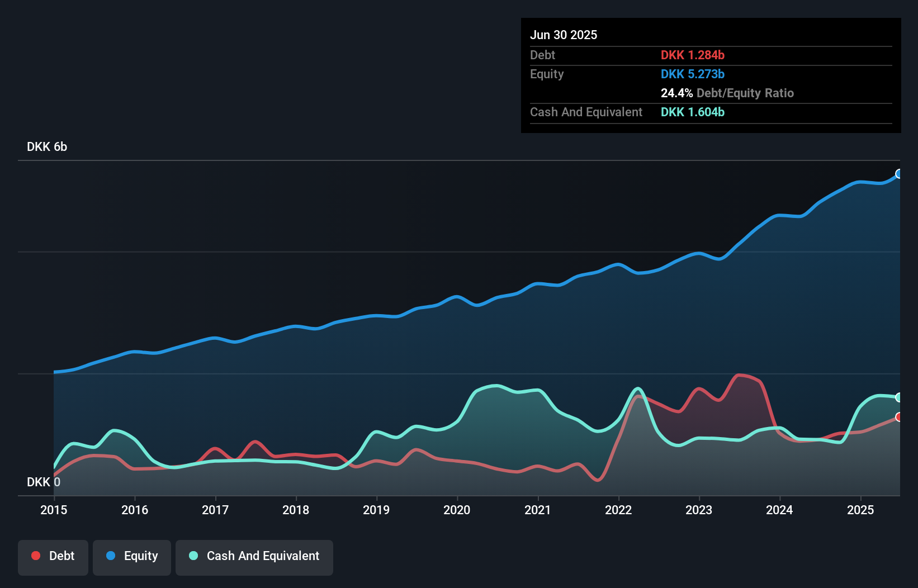Screen dimensions: 918x588
Task: Click the blue DKK 5.273b Equity value
Action: point(693,74)
